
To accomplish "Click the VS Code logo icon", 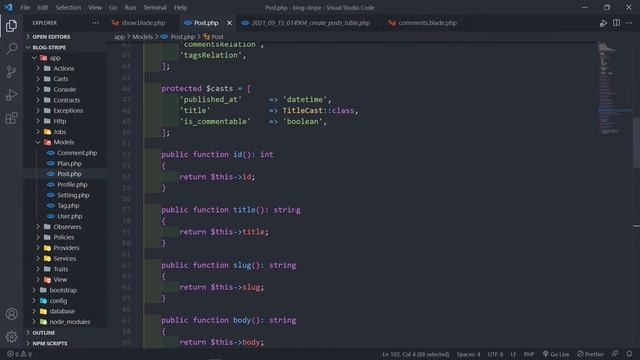I will point(9,7).
